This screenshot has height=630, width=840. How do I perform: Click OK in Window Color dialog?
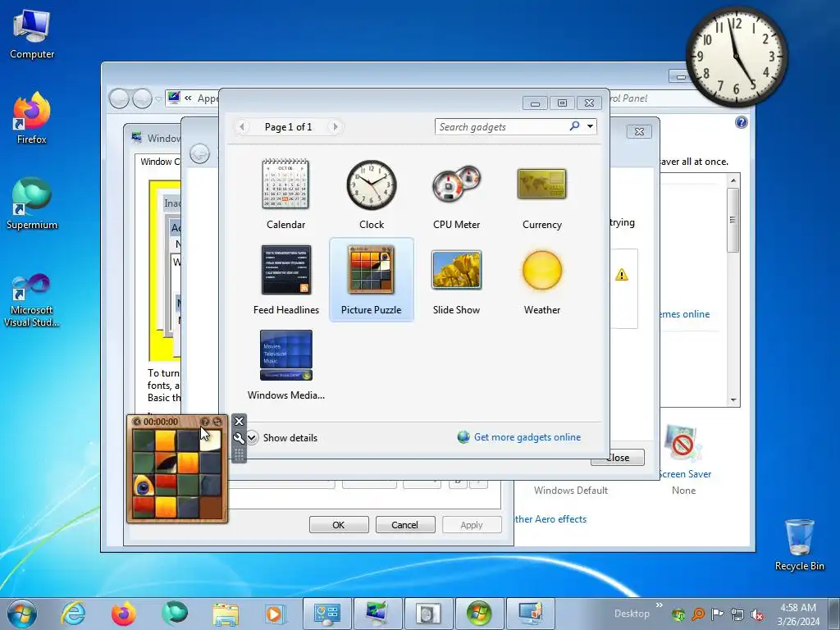339,525
